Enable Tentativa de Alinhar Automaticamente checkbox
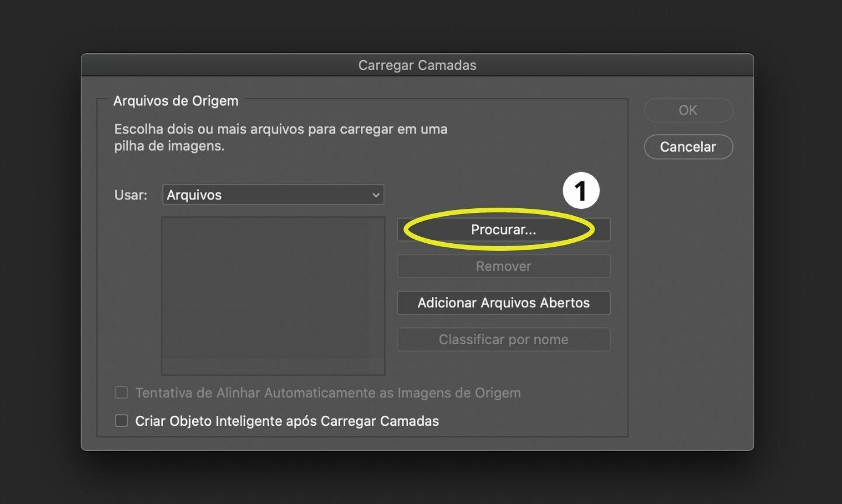This screenshot has width=842, height=504. click(121, 393)
